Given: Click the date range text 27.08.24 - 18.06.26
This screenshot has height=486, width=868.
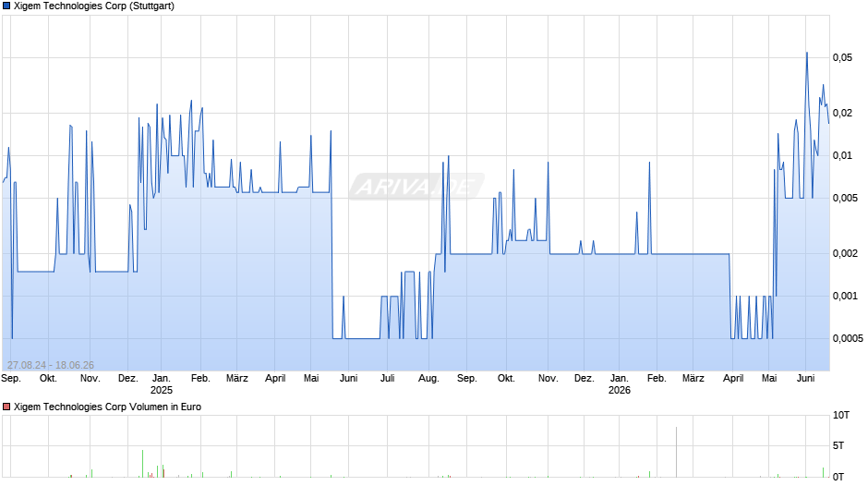Looking at the screenshot, I should click(x=51, y=365).
